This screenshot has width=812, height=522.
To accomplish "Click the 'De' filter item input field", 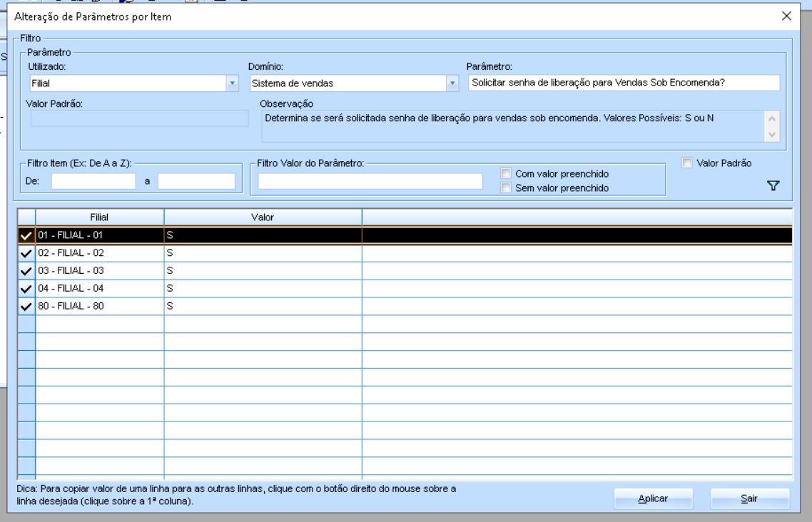I will point(93,182).
